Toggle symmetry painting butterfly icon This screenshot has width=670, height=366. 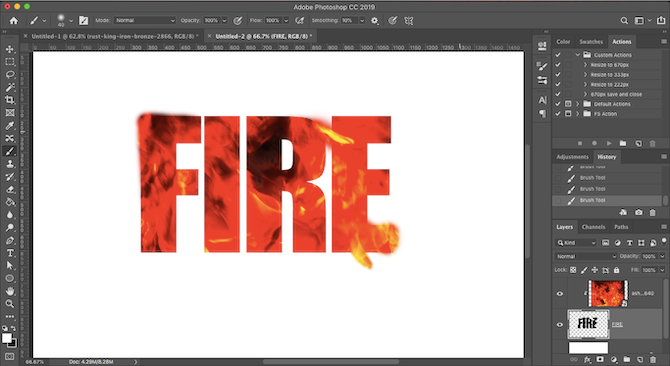coord(409,20)
